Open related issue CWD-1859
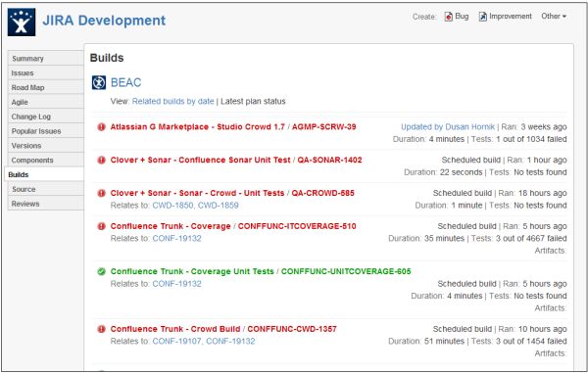 218,206
